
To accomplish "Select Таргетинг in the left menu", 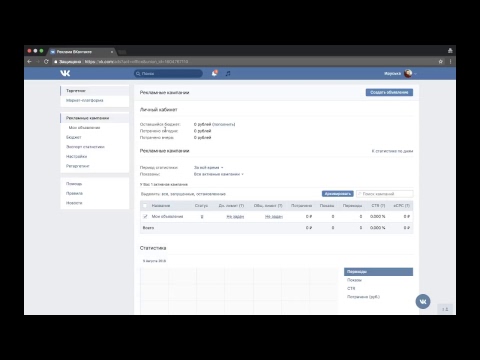I will pyautogui.click(x=95, y=91).
